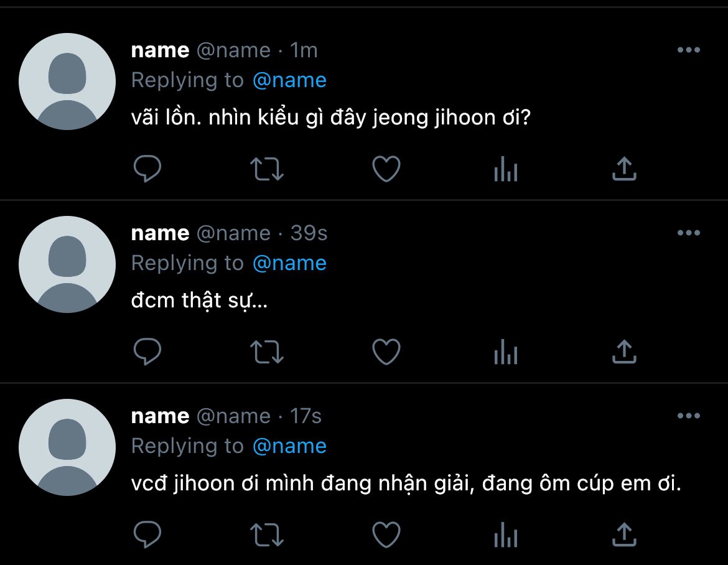The height and width of the screenshot is (565, 728).
Task: View analytics of the 1m-old tweet
Action: (x=505, y=169)
